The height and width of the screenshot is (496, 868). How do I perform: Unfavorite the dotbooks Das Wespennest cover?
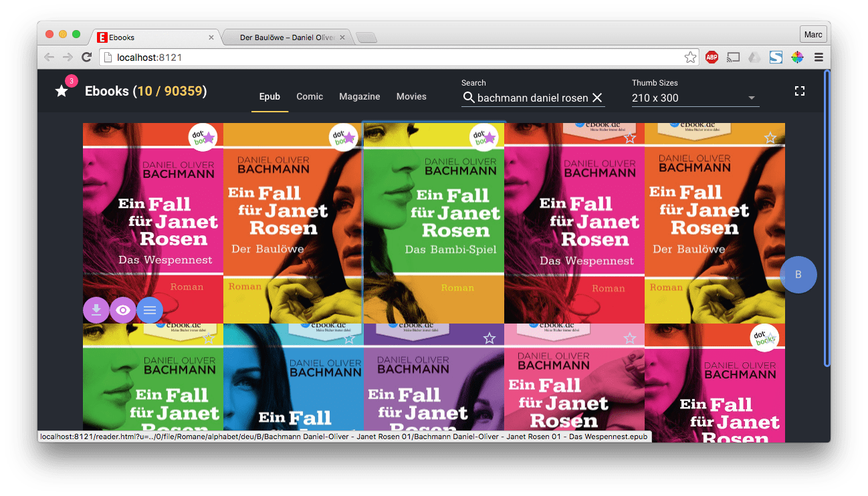point(208,138)
